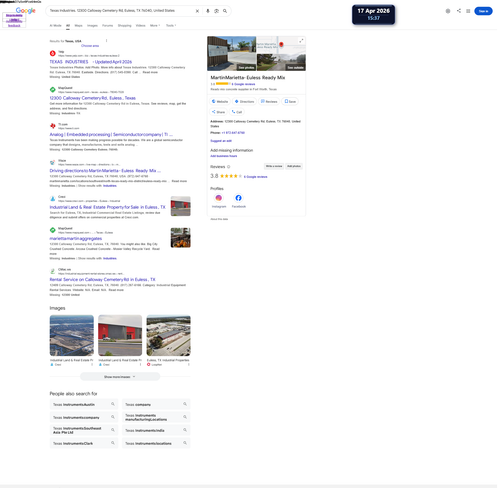Click Suggest an edit link

pyautogui.click(x=221, y=141)
